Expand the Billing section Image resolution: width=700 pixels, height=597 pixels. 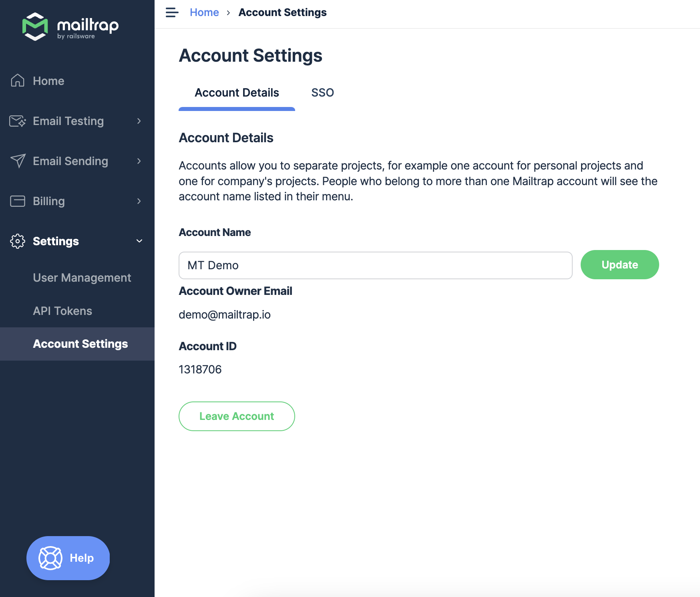[139, 201]
